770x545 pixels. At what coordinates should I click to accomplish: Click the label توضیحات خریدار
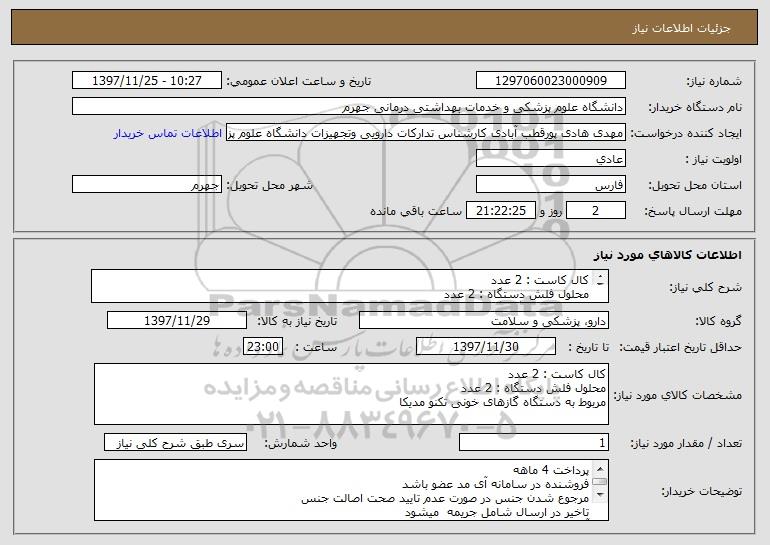click(702, 491)
